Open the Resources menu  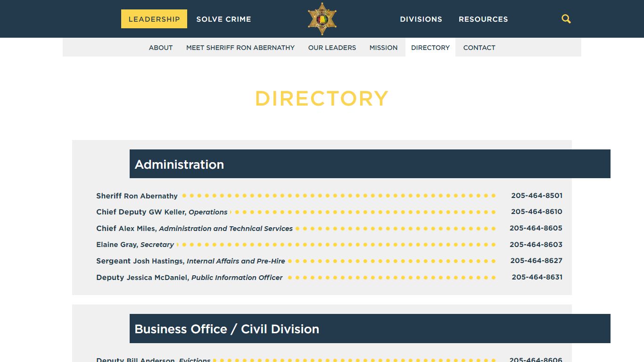[483, 19]
